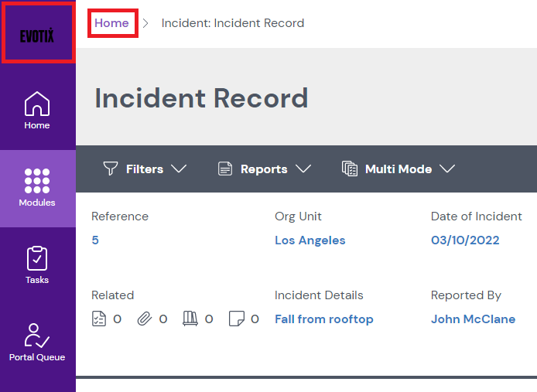The width and height of the screenshot is (537, 392).
Task: Open incident reference number 5
Action: click(95, 240)
